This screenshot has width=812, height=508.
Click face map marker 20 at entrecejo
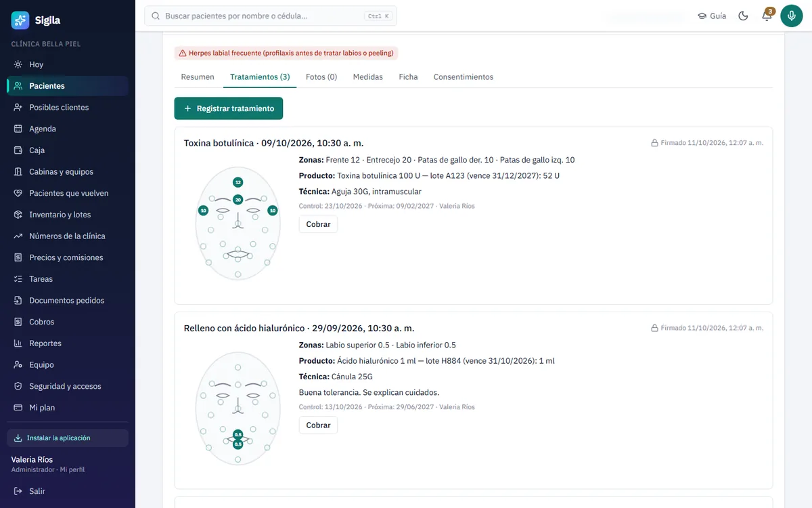tap(238, 200)
